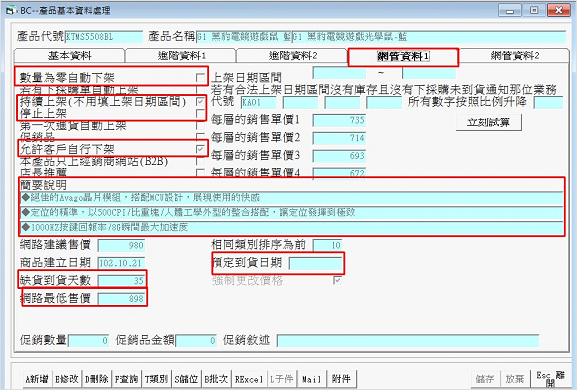Click the E修改 toolbar button
Image resolution: width=577 pixels, height=390 pixels.
67,379
